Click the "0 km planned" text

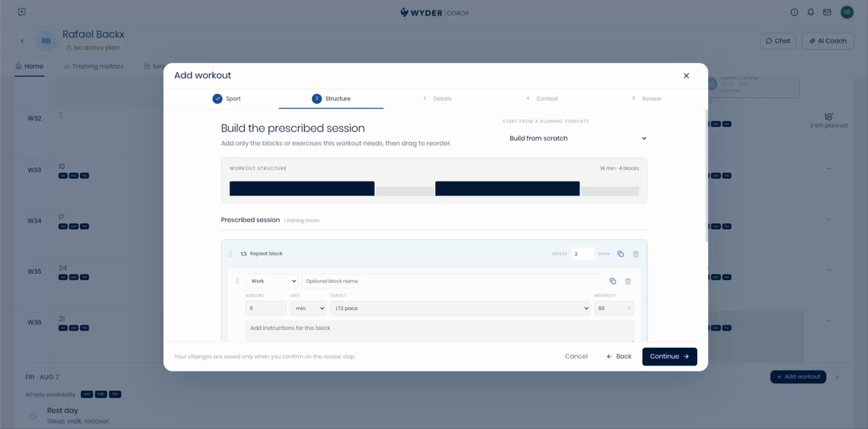(x=829, y=126)
